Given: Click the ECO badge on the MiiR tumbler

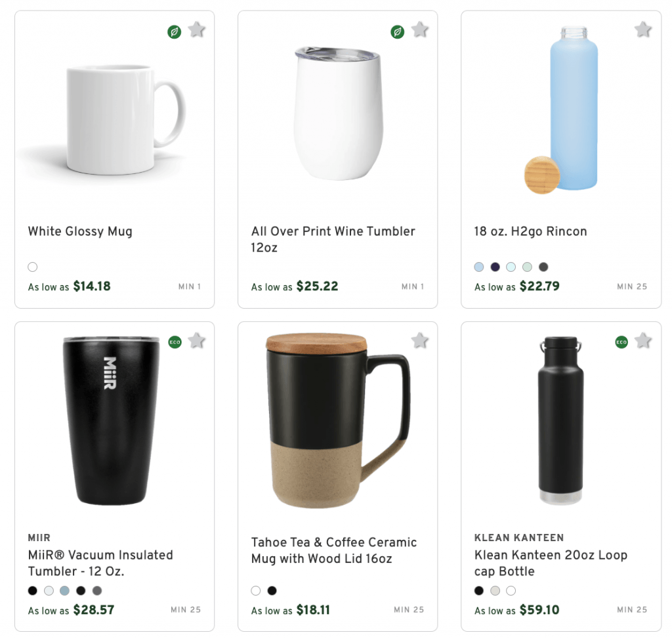Looking at the screenshot, I should (174, 342).
